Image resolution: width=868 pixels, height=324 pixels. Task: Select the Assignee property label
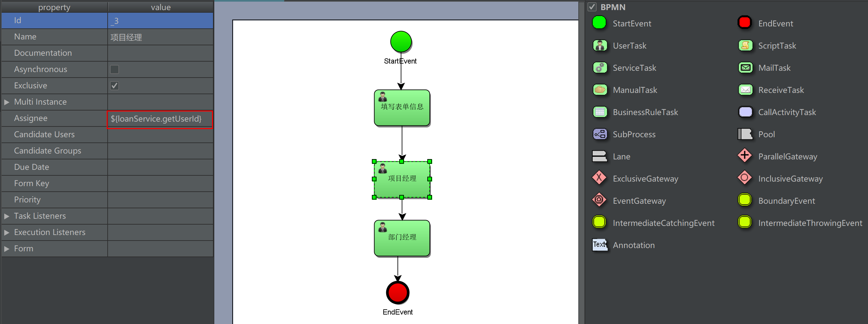coord(31,118)
